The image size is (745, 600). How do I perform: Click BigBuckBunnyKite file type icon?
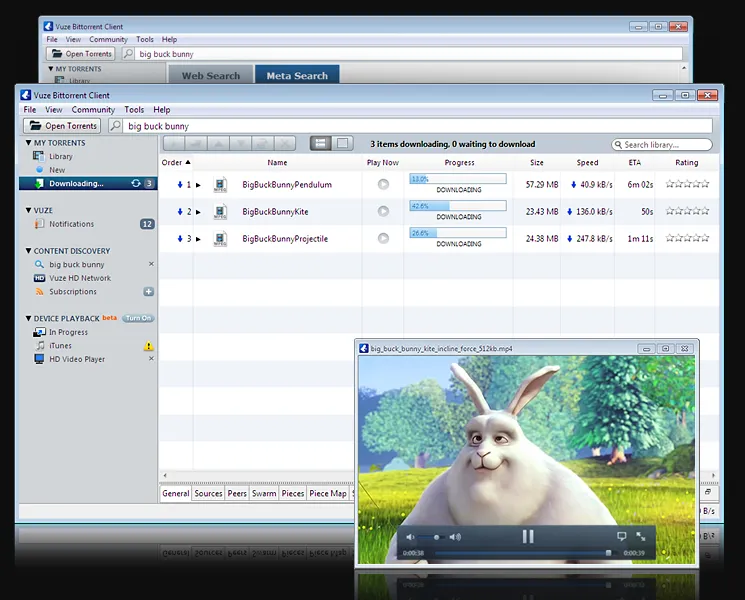pos(220,211)
